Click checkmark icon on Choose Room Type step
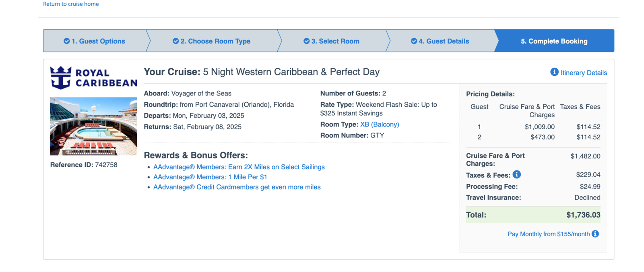Viewport: 644px width, 272px height. pos(175,41)
